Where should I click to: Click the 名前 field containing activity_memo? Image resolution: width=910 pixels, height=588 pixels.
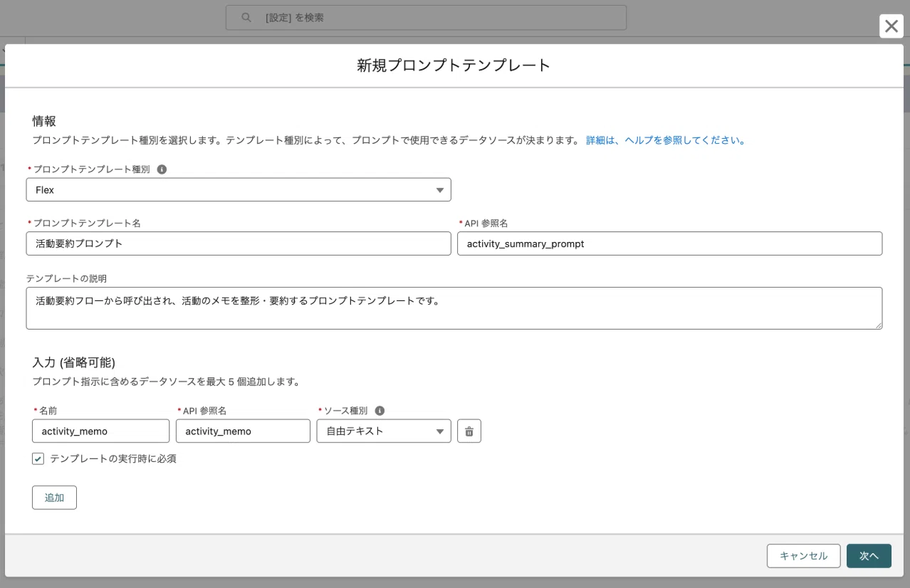[x=100, y=431]
